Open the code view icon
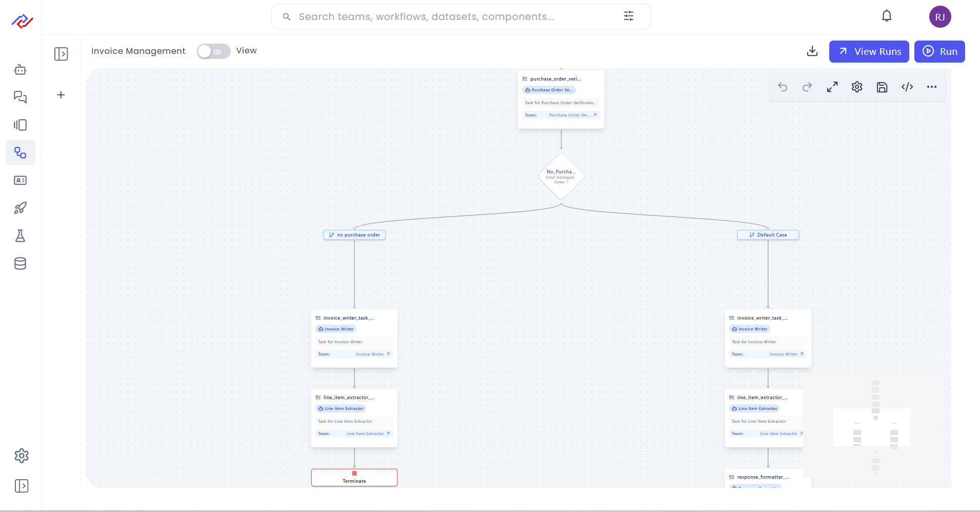Viewport: 980px width, 512px height. (907, 87)
